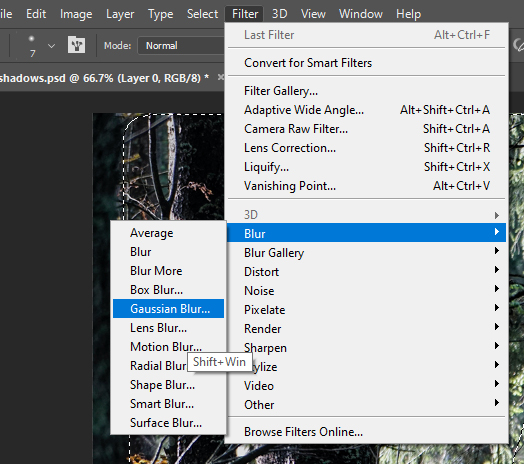Choose Lens Correction... filter
This screenshot has height=464, width=524.
tap(367, 148)
